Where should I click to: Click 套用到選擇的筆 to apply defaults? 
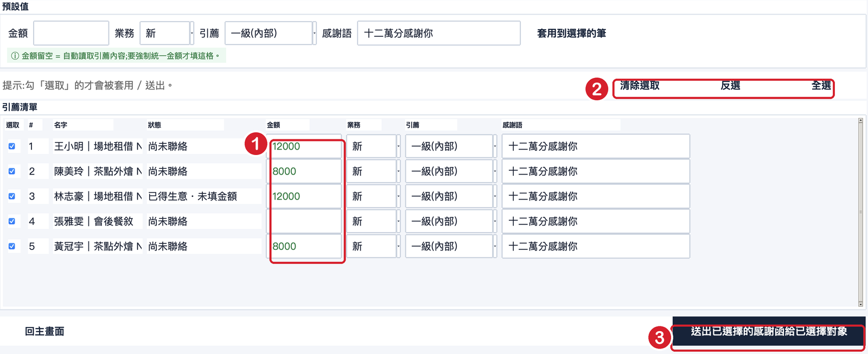(571, 33)
